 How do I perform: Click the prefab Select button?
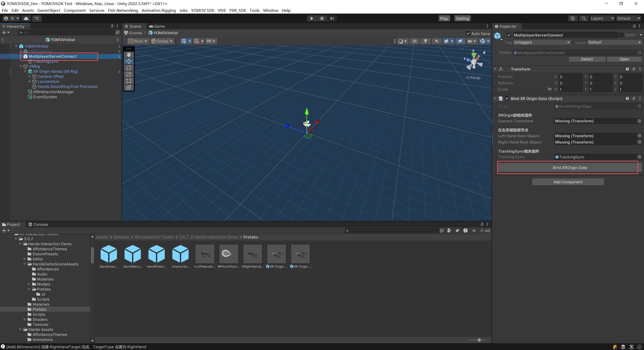pyautogui.click(x=587, y=59)
